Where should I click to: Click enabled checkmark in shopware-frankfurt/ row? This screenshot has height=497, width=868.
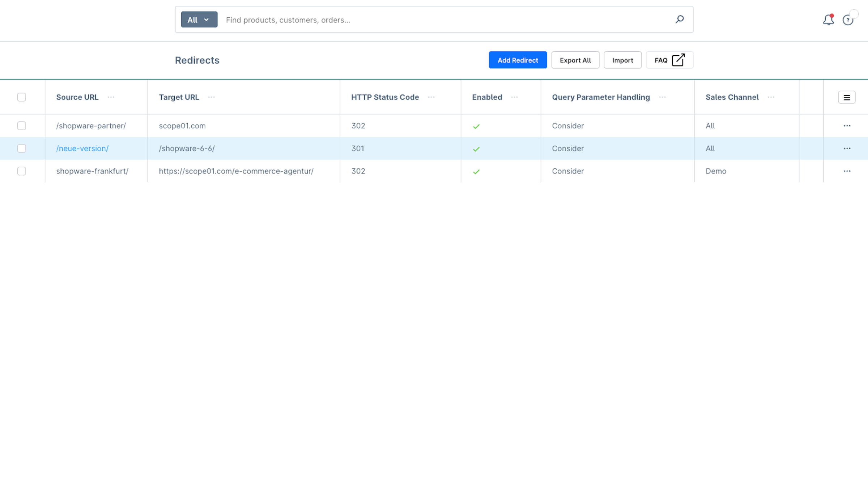pos(476,172)
